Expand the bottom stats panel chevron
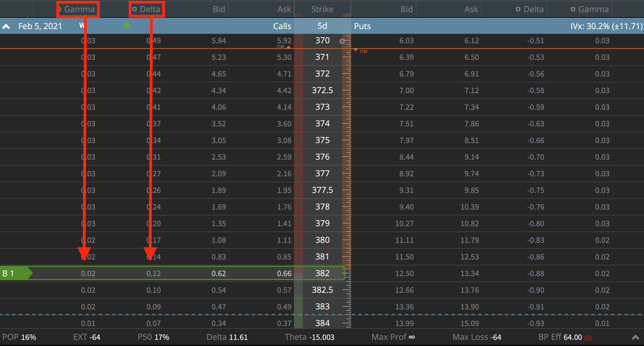The image size is (644, 346). point(635,337)
